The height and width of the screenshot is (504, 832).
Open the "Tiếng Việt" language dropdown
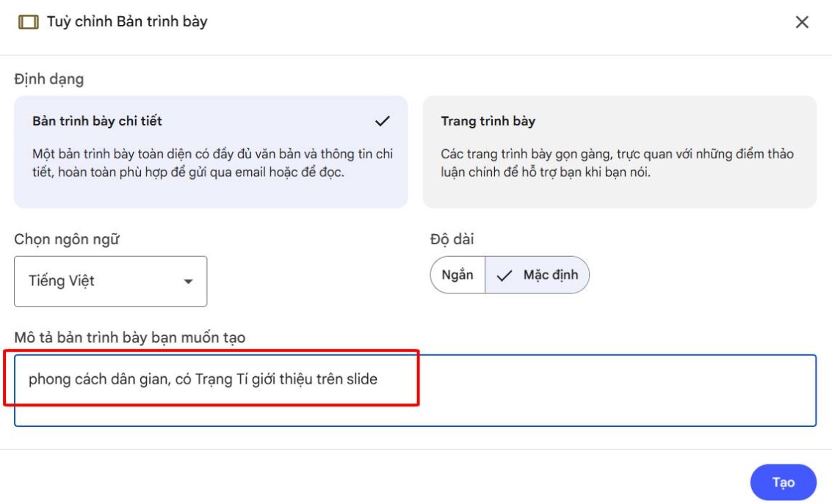click(110, 280)
